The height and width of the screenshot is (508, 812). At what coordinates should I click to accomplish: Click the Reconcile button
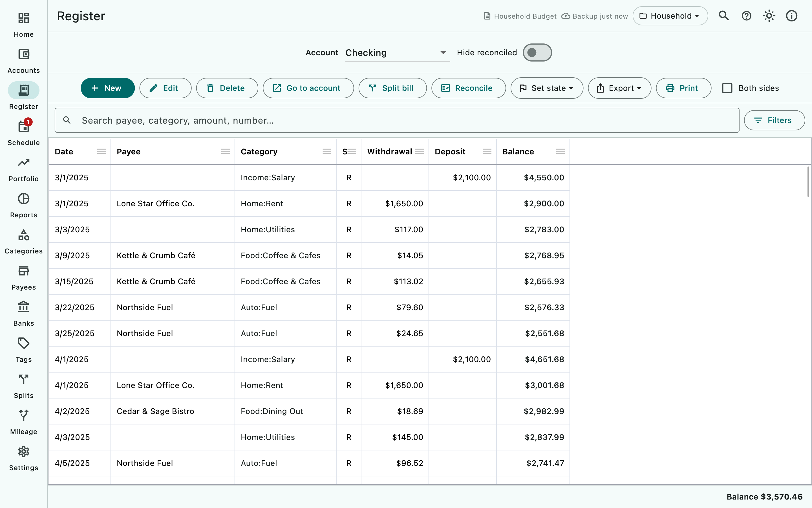click(x=468, y=88)
